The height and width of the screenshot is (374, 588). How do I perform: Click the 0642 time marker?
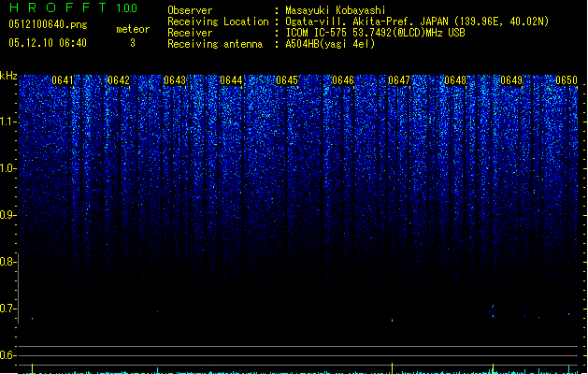119,80
